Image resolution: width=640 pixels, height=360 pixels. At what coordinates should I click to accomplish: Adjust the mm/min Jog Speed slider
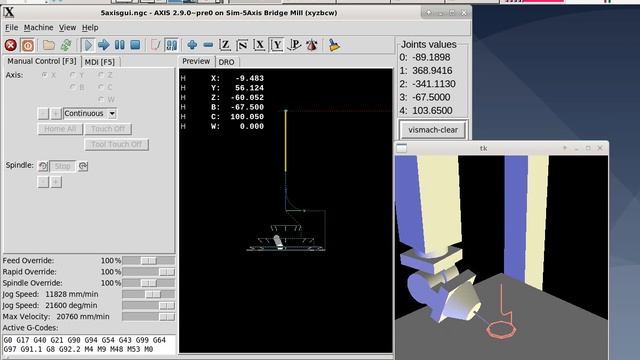[x=149, y=294]
